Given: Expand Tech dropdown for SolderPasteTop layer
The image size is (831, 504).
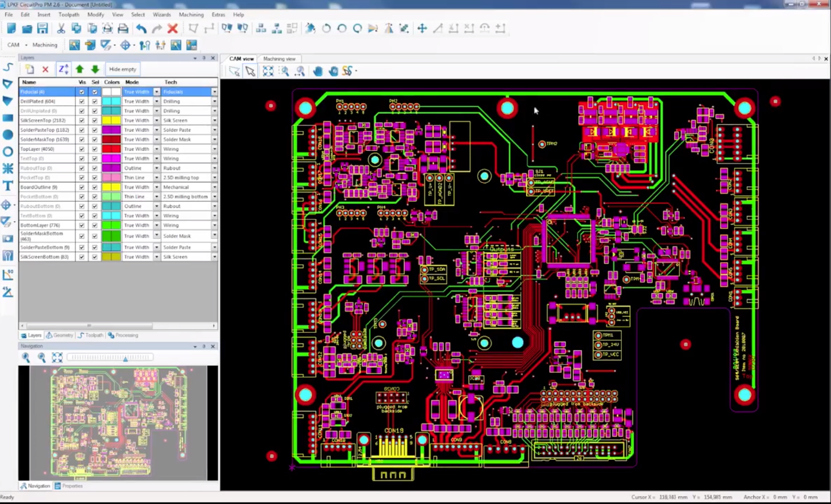Looking at the screenshot, I should 214,130.
